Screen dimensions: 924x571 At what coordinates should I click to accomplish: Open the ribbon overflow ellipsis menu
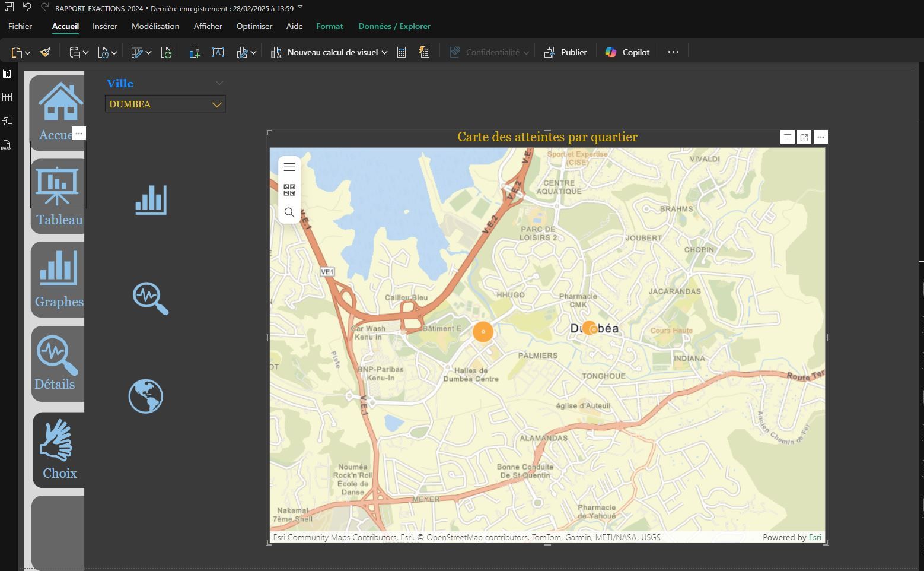point(673,52)
